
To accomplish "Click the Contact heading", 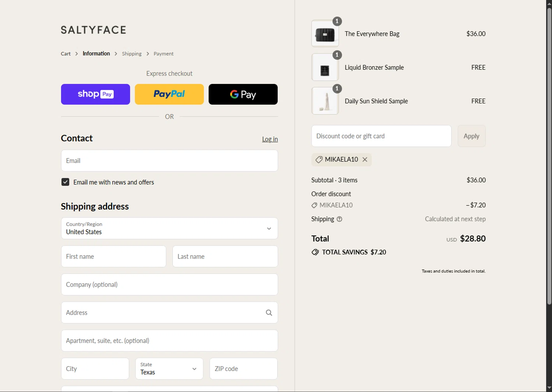I will tap(77, 138).
